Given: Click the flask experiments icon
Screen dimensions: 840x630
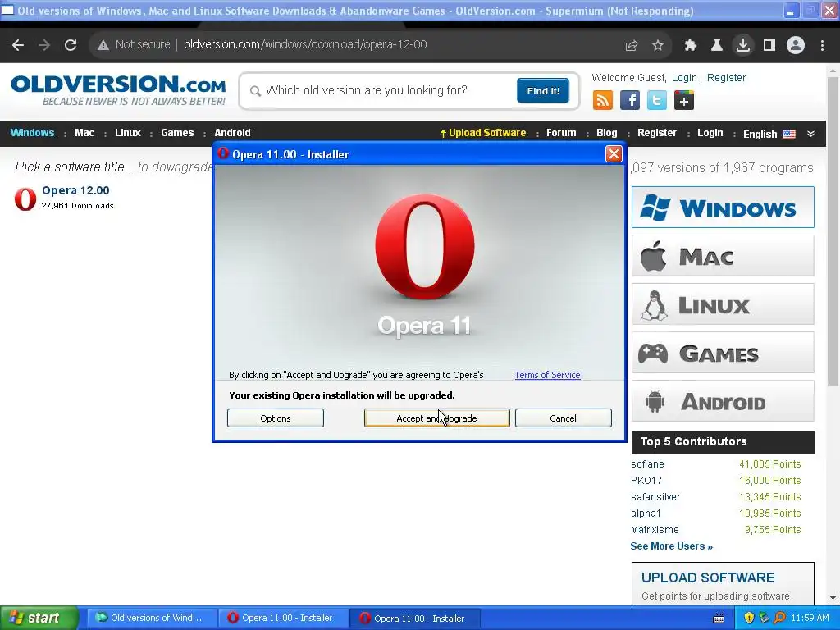Looking at the screenshot, I should coord(716,46).
